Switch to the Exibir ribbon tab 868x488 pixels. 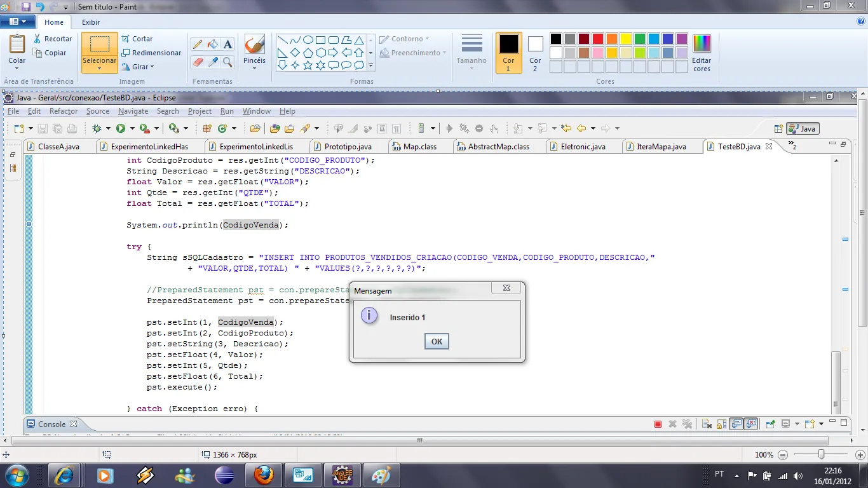91,22
